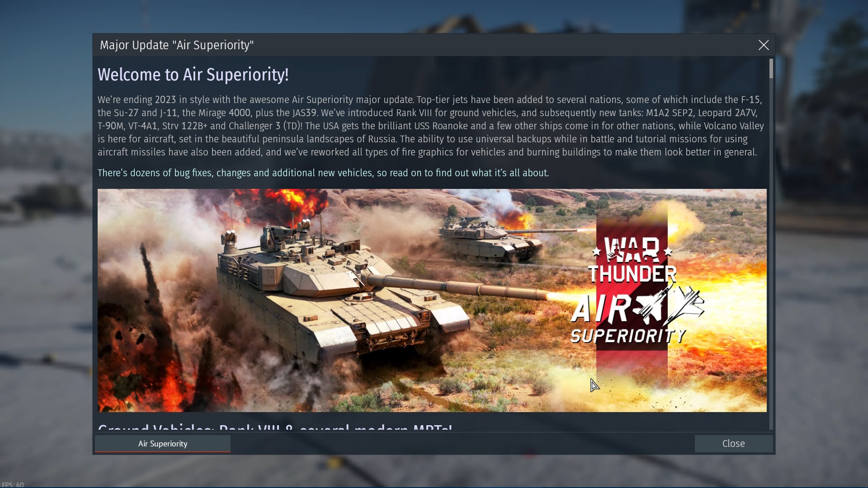Click the "Welcome to Air Superiority!" heading
The width and height of the screenshot is (868, 488).
(193, 75)
